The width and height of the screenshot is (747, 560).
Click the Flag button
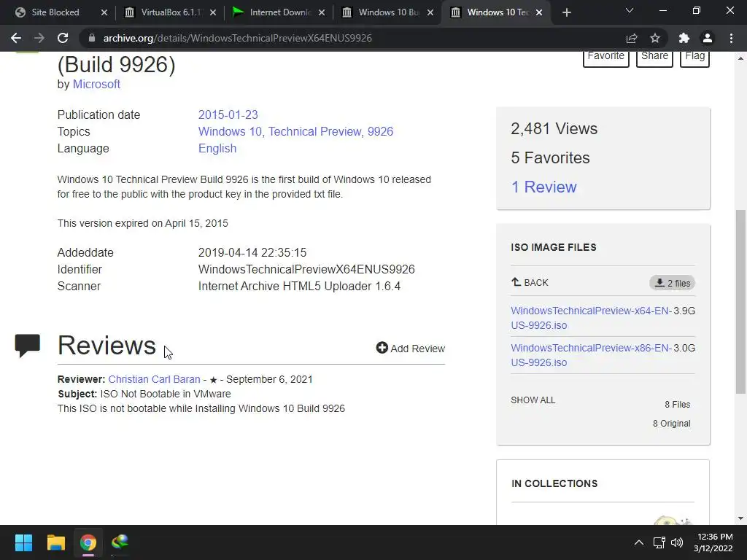(694, 58)
